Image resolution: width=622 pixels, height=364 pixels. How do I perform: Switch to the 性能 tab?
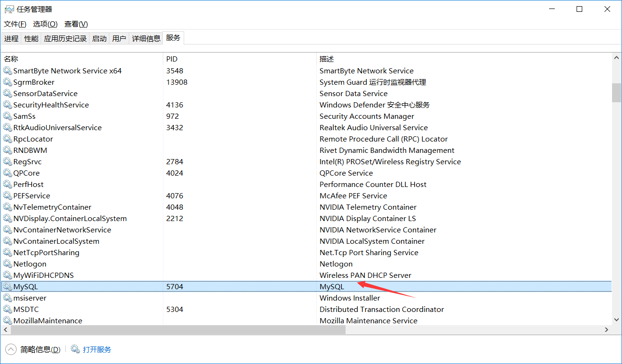click(31, 39)
